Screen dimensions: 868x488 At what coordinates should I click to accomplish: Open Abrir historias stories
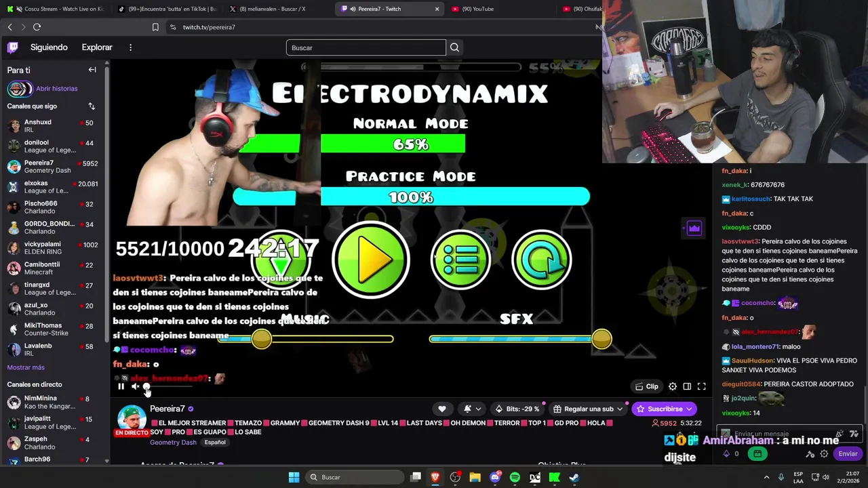pos(43,89)
